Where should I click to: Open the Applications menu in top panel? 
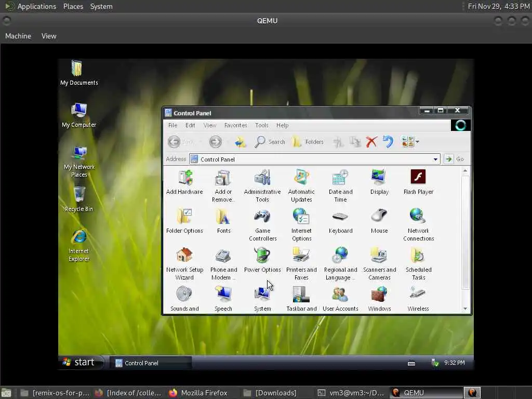pyautogui.click(x=31, y=6)
